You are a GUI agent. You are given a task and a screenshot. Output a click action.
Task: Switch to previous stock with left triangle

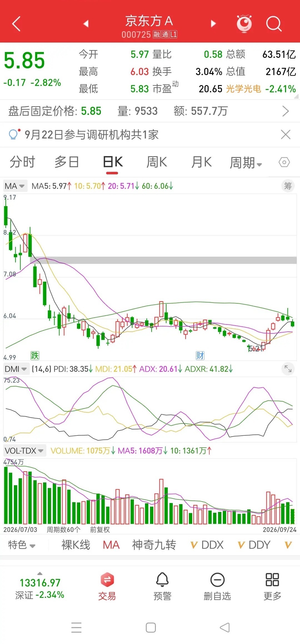(86, 24)
